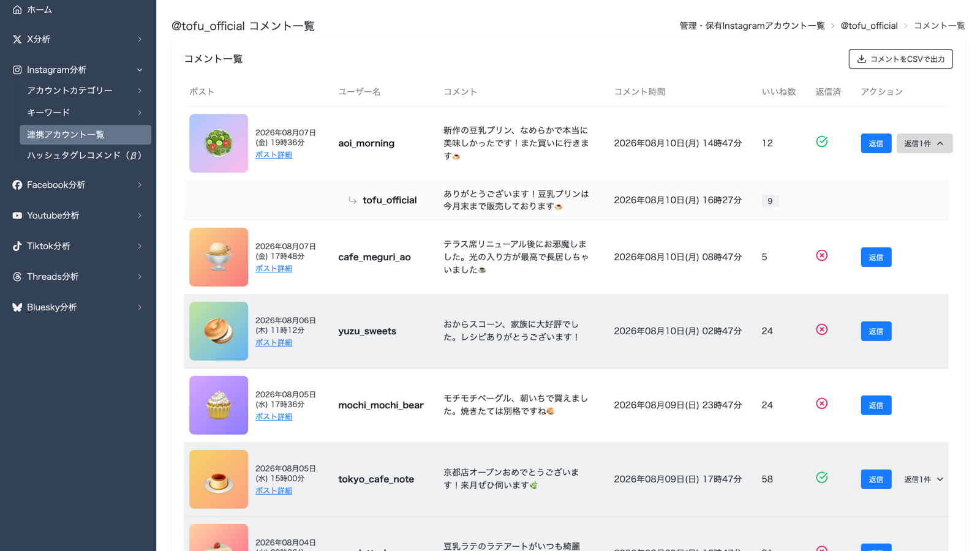Click the yuzu_sweets username
The image size is (980, 551).
(367, 331)
